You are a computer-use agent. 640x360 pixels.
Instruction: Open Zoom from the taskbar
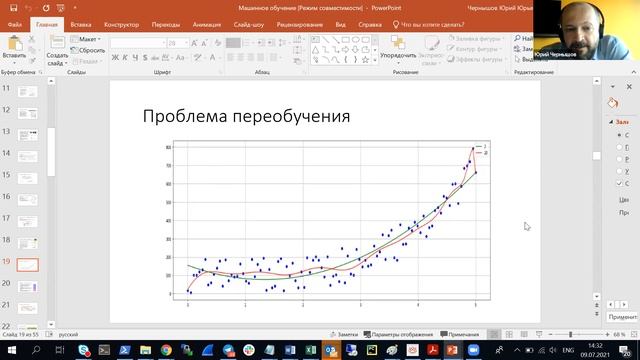(473, 350)
